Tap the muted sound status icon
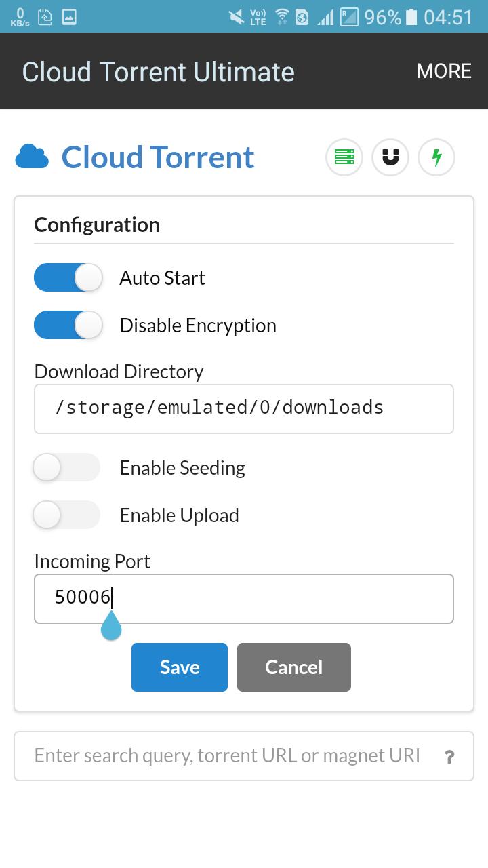 [x=237, y=16]
